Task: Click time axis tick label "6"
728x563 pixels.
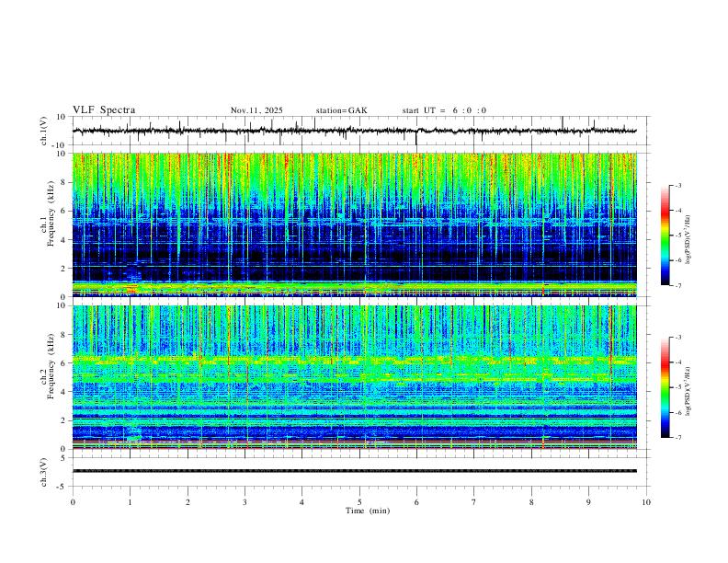Action: pyautogui.click(x=416, y=502)
